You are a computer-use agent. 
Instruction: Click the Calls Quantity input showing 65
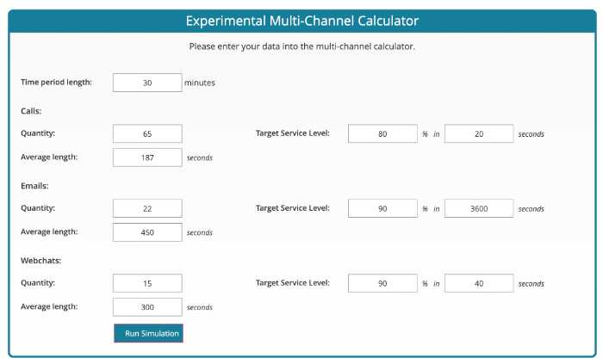click(147, 133)
